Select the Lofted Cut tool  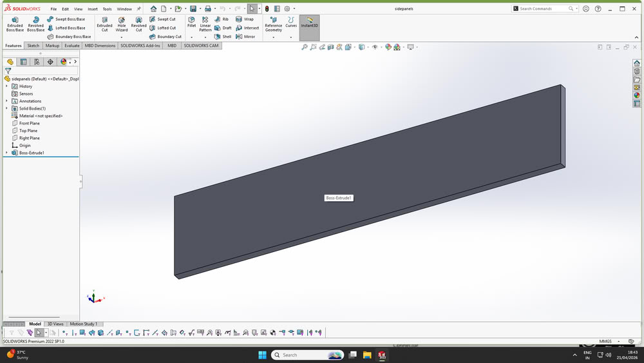point(163,28)
